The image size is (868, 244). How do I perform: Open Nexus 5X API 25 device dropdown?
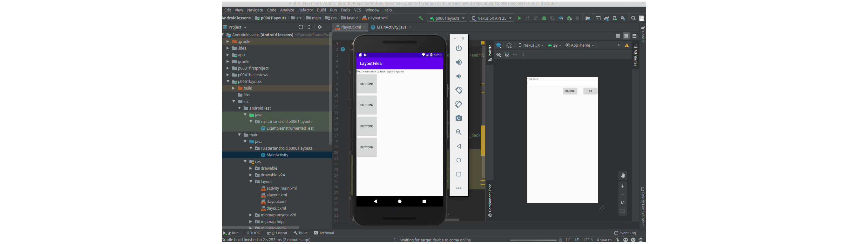pos(491,18)
